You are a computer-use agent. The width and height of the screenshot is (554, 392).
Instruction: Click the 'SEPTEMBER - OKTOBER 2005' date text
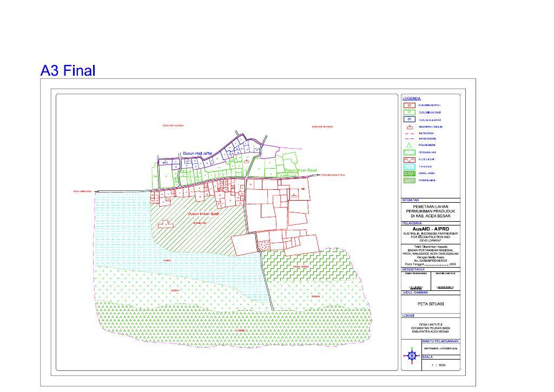point(440,348)
